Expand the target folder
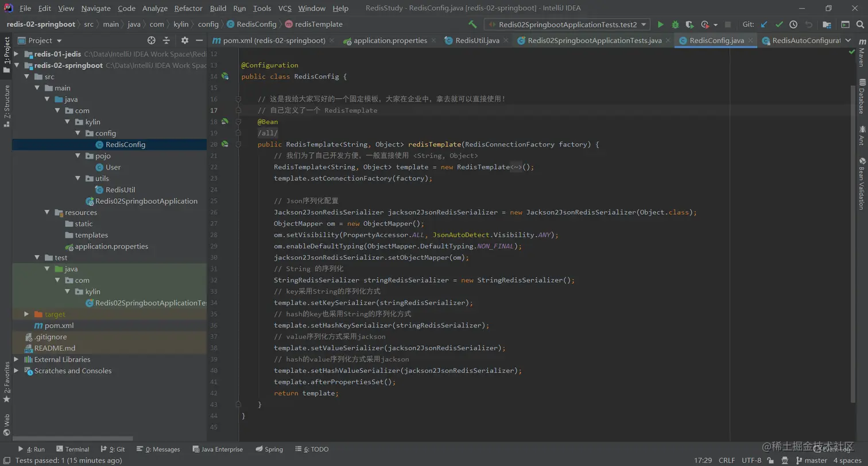 click(26, 314)
